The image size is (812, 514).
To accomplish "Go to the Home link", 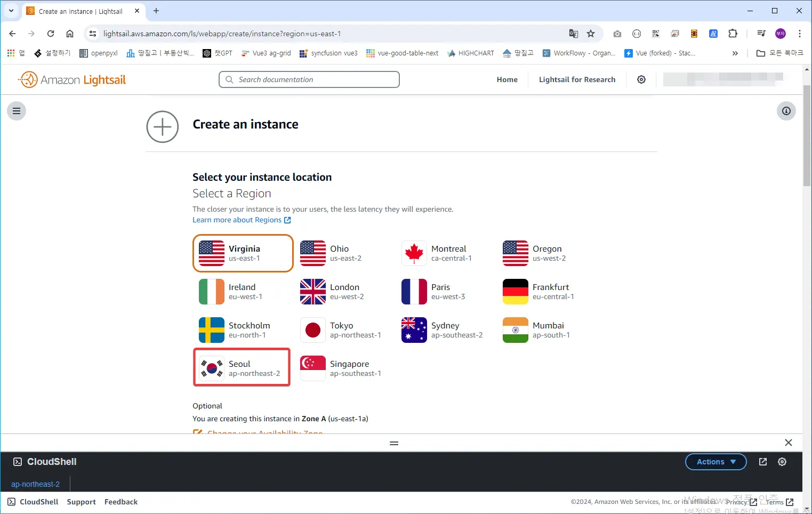I will tap(507, 79).
